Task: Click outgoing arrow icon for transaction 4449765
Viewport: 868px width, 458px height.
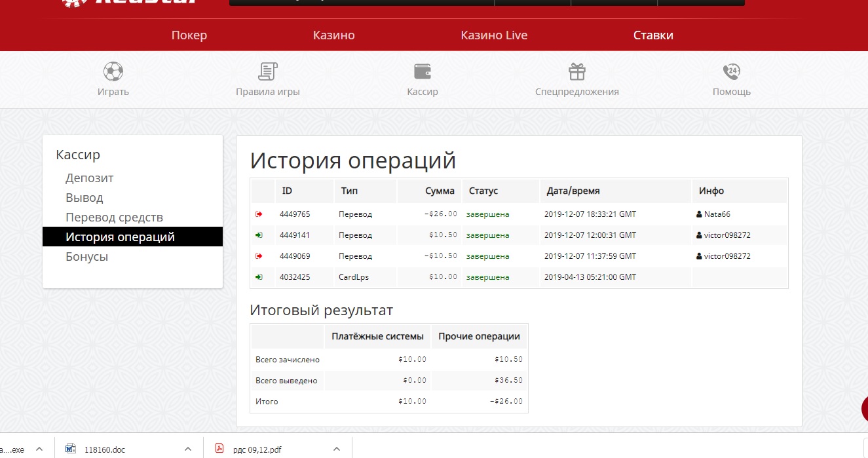Action: coord(259,214)
